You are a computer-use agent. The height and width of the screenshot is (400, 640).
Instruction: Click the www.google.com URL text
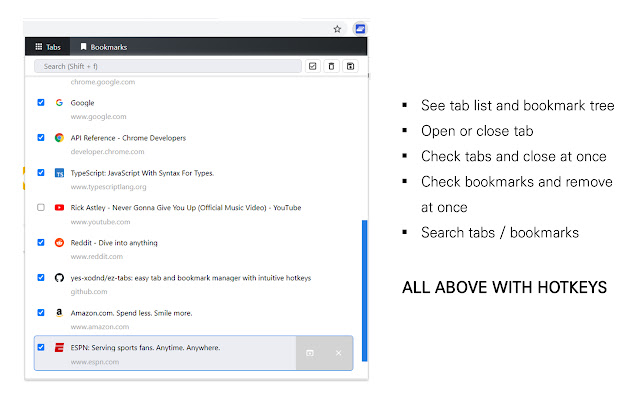(x=98, y=116)
